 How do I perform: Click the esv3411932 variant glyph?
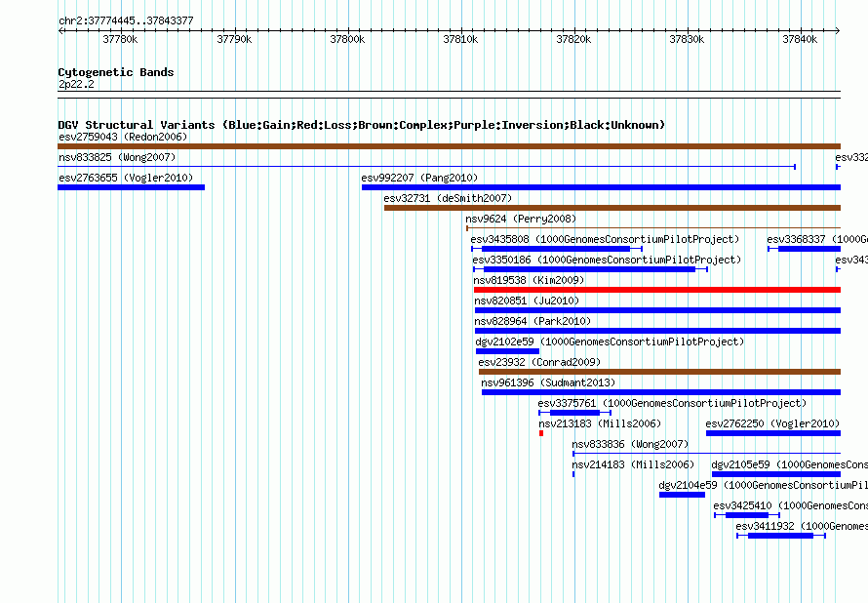click(x=781, y=536)
